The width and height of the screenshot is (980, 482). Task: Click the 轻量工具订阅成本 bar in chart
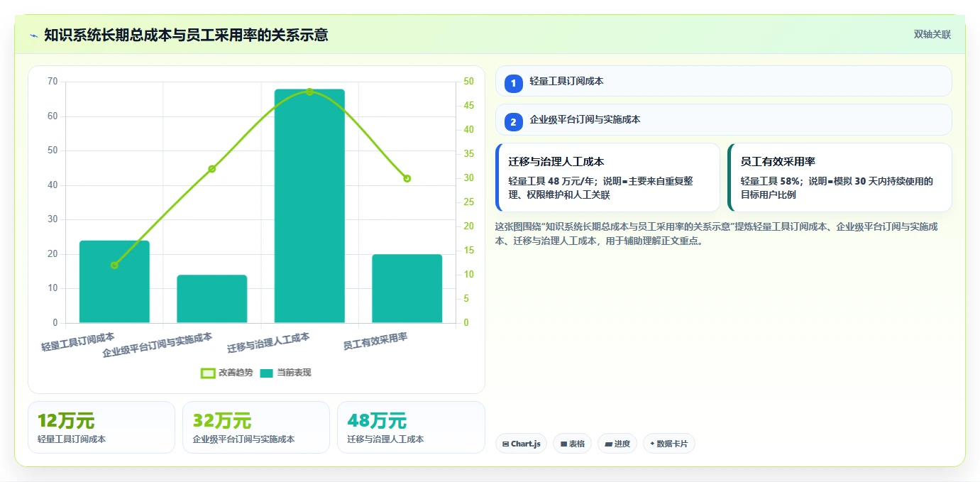point(114,282)
